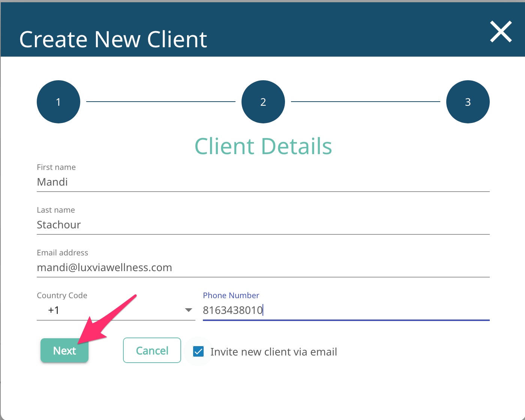Jump to step 3 in the stepper
The height and width of the screenshot is (420, 525).
point(468,102)
